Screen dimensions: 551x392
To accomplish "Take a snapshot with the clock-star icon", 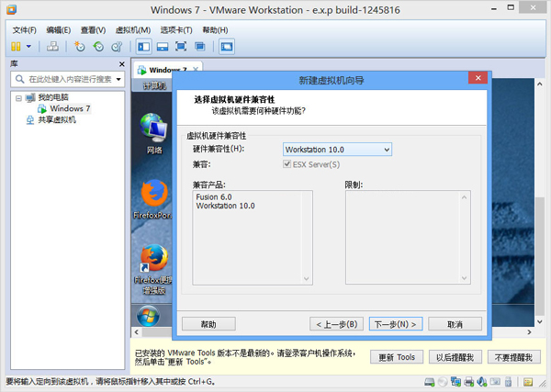I will click(80, 47).
